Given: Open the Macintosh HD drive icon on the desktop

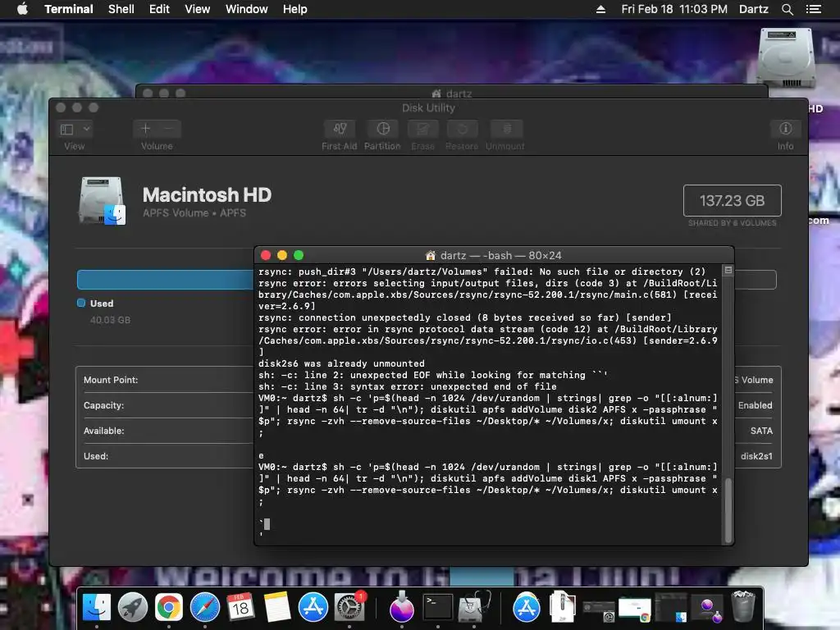Looking at the screenshot, I should click(787, 58).
